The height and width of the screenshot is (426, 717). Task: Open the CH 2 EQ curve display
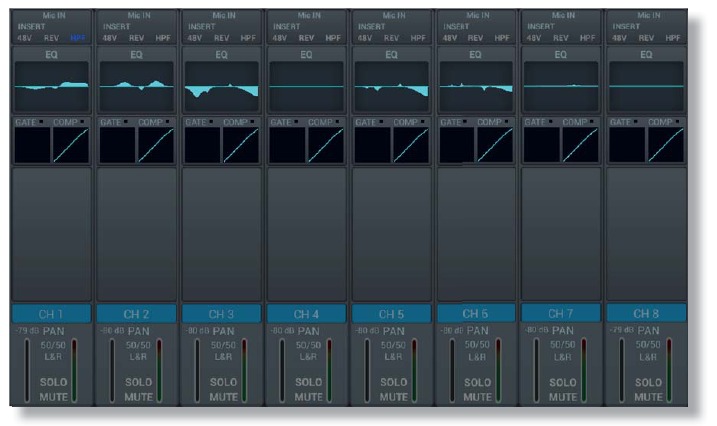[x=137, y=86]
